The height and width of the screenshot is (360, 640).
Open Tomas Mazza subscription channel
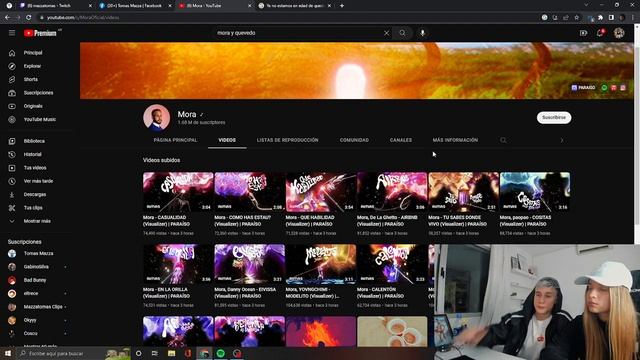pos(37,253)
